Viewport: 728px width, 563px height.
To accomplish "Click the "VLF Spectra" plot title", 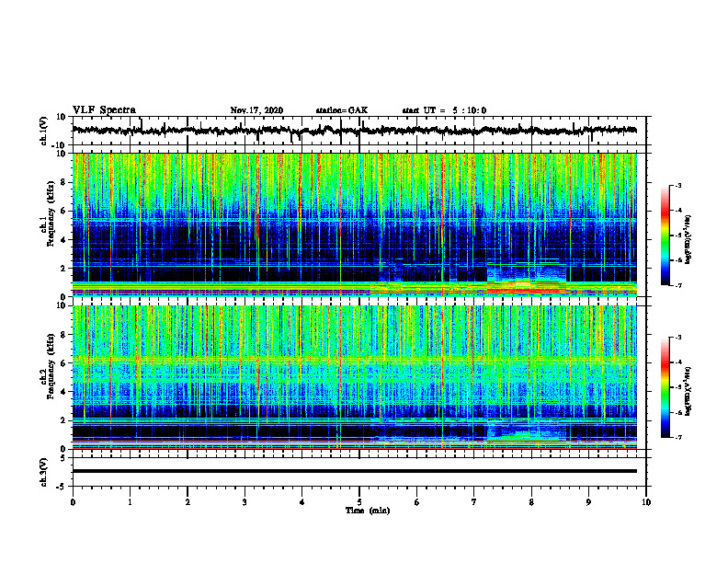I will (104, 110).
